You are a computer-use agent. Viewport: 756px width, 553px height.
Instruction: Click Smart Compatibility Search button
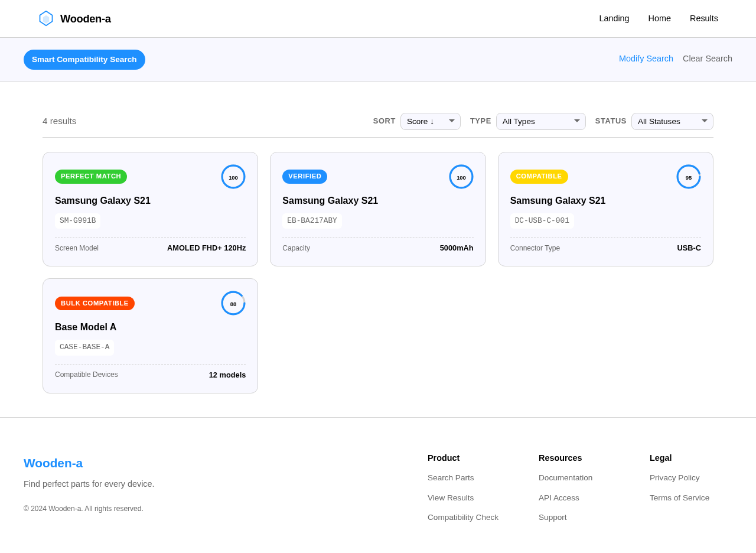click(x=84, y=60)
